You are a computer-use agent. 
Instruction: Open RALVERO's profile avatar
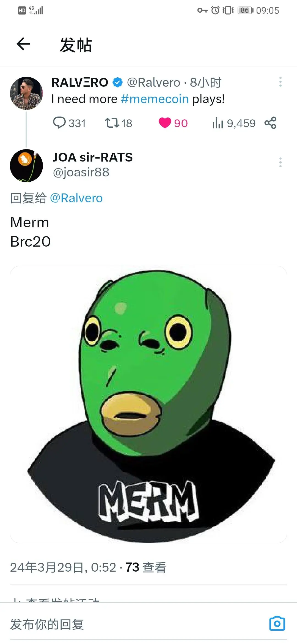pyautogui.click(x=26, y=93)
